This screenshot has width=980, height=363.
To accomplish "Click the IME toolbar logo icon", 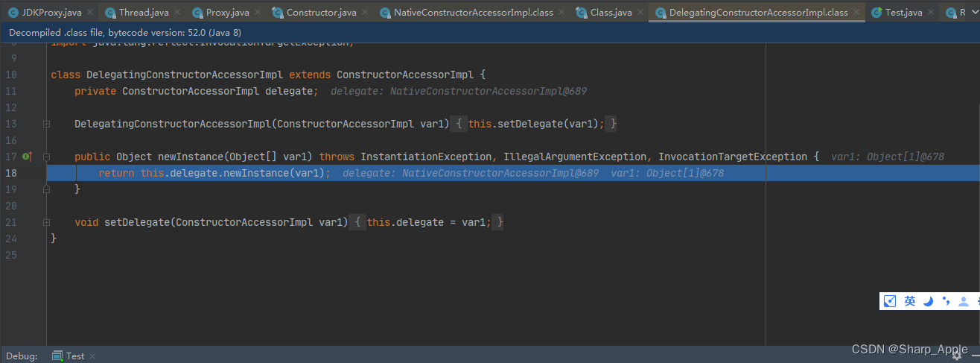I will click(x=890, y=301).
